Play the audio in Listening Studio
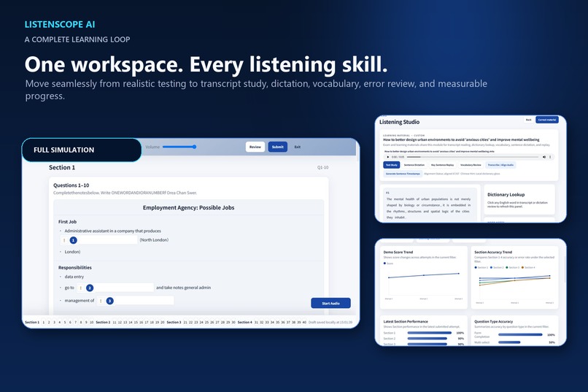The image size is (588, 392). [x=388, y=157]
